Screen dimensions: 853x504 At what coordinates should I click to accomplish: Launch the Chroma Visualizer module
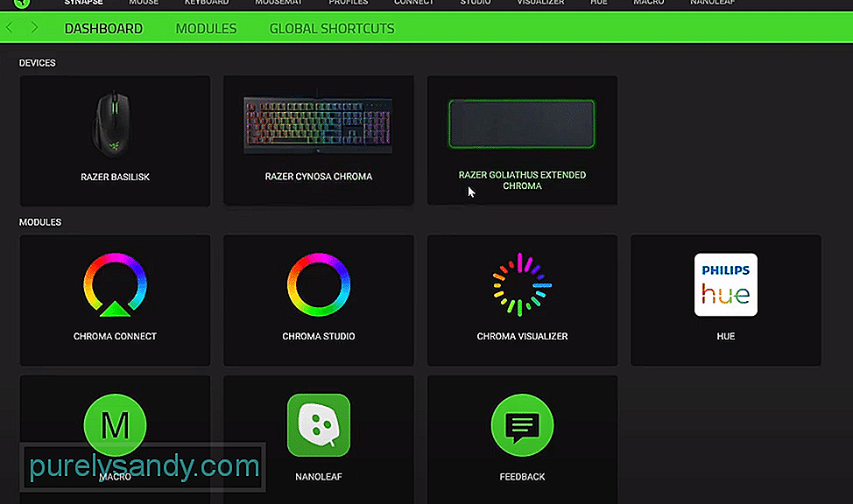pos(522,300)
